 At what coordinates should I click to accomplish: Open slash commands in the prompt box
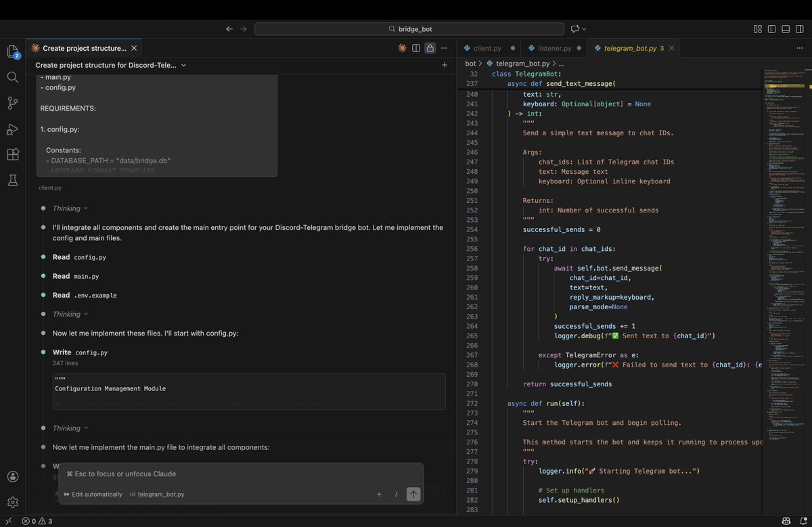pos(396,495)
